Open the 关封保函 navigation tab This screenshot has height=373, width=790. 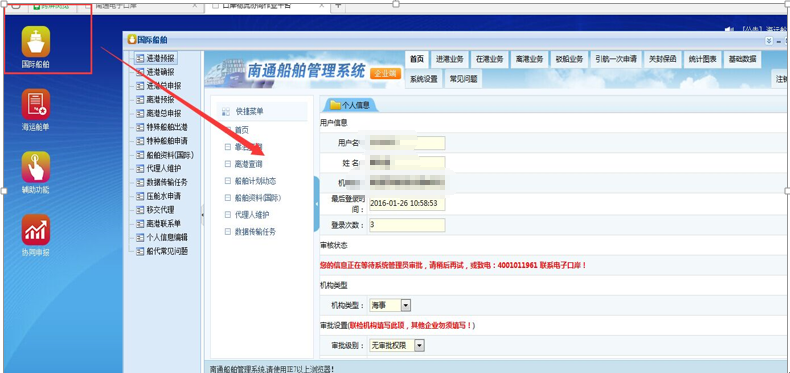pyautogui.click(x=662, y=59)
